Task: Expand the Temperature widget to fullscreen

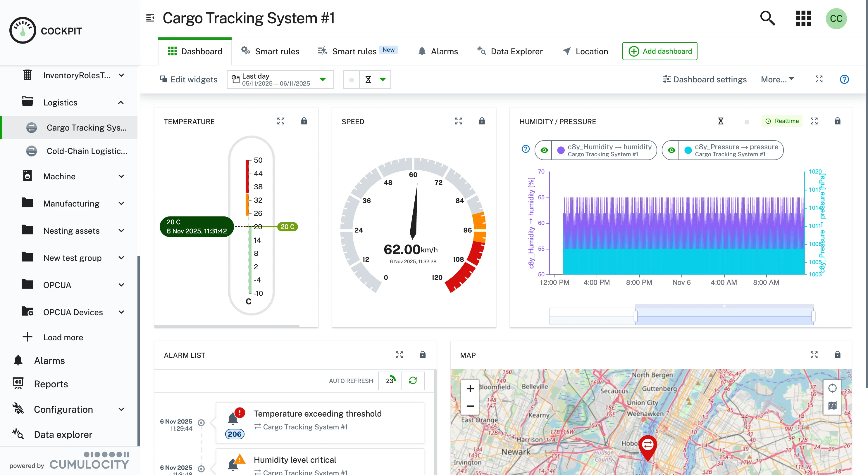Action: coord(280,121)
